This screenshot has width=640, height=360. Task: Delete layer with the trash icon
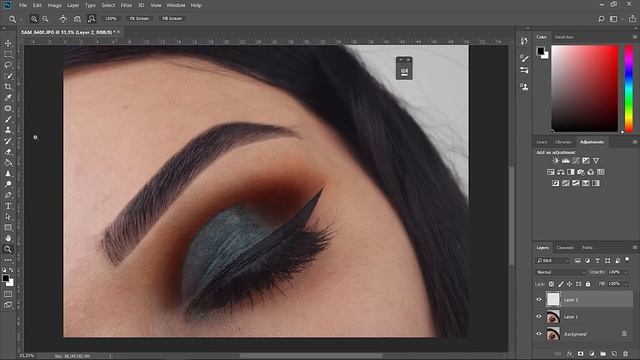625,353
